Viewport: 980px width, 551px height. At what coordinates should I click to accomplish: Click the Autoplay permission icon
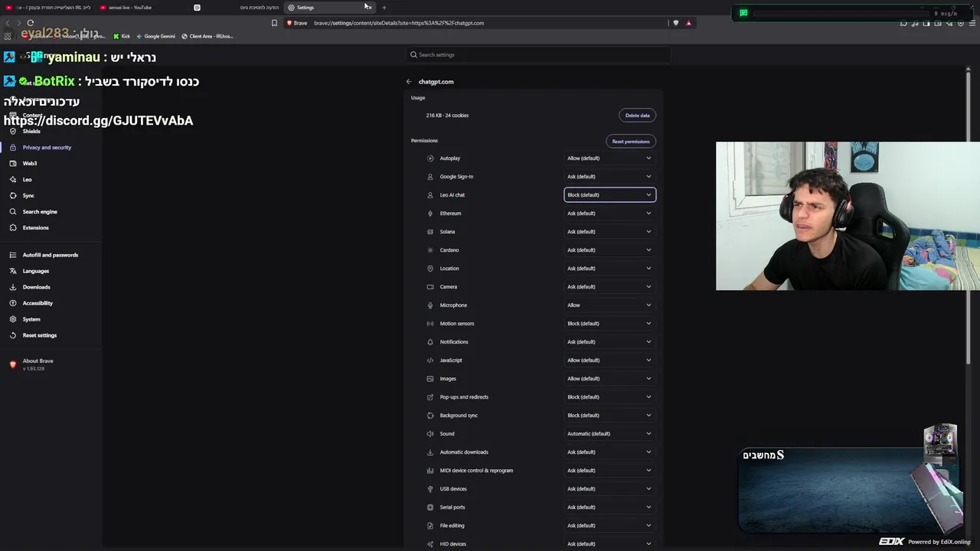[430, 158]
